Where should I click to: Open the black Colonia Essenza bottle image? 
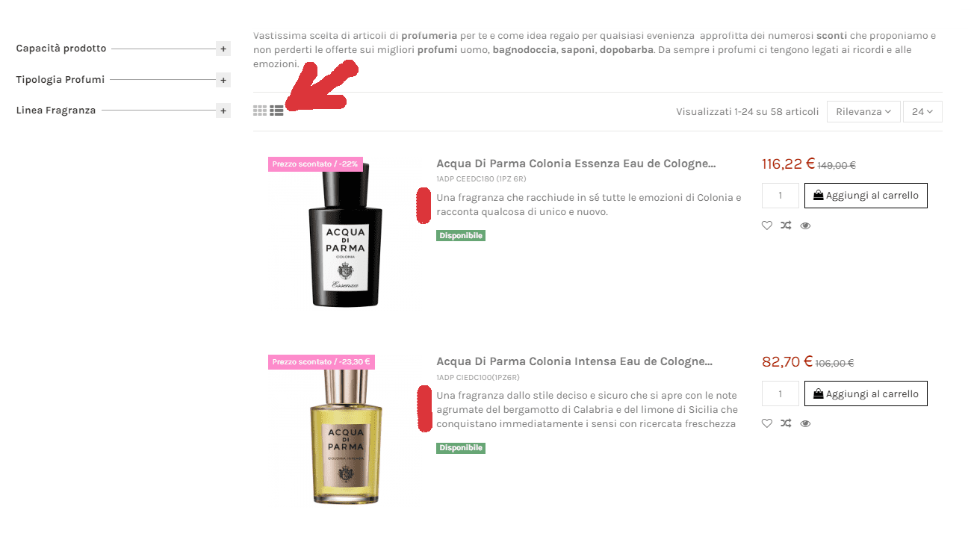click(345, 235)
